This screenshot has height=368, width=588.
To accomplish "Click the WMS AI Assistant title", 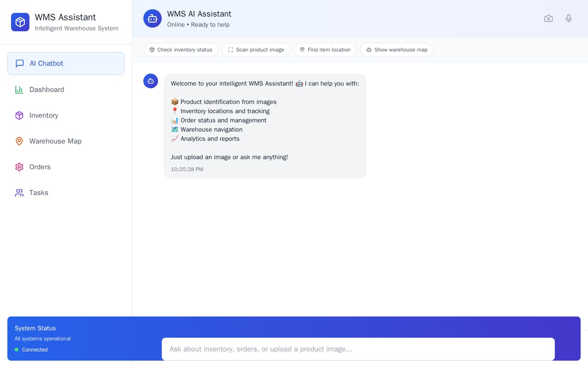I will point(199,14).
